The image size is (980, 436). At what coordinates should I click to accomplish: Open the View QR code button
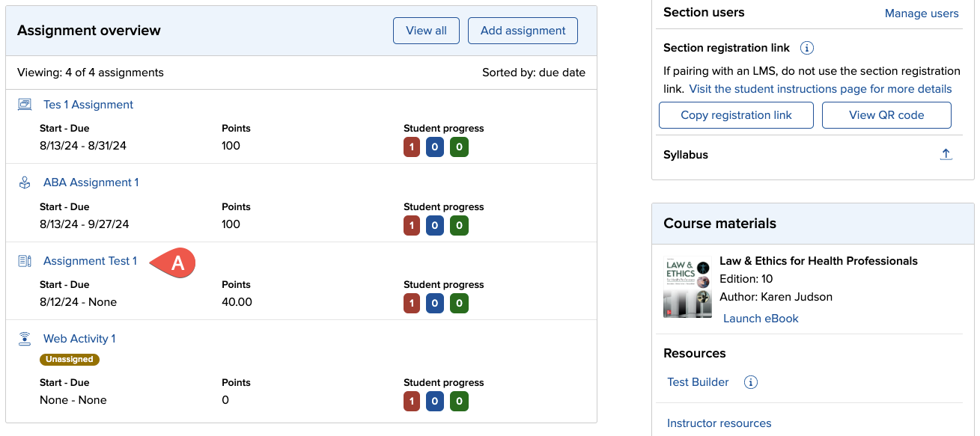tap(886, 115)
